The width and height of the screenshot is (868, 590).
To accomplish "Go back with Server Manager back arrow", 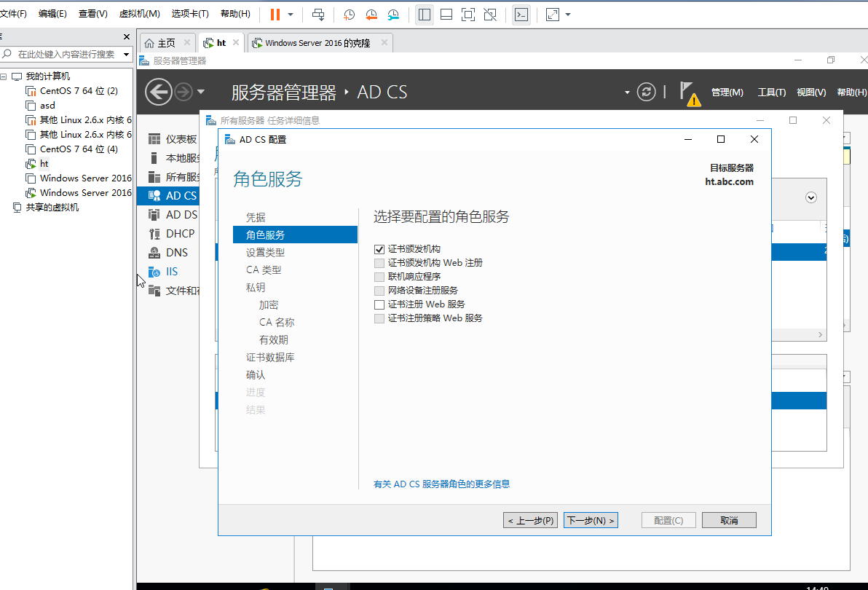I will (158, 91).
